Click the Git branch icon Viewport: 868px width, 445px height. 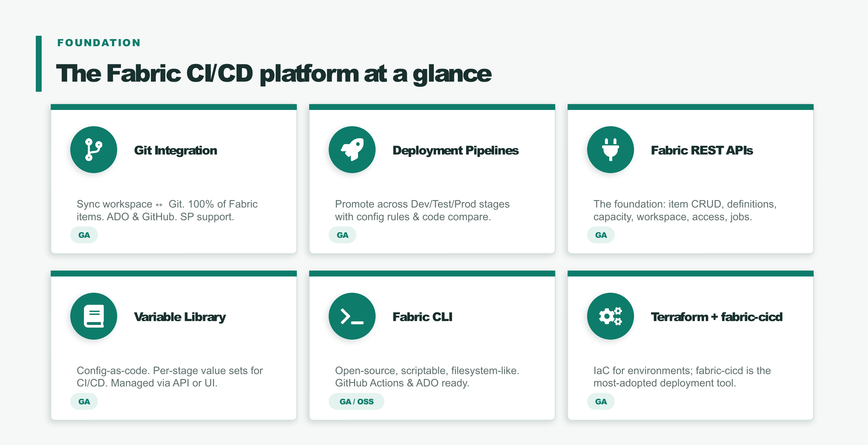pyautogui.click(x=94, y=150)
